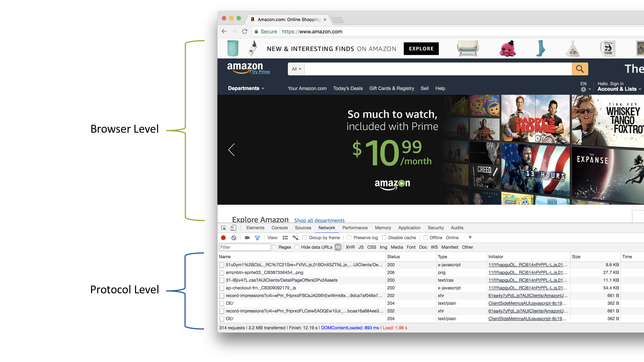Image resolution: width=644 pixels, height=362 pixels.
Task: Enable the Regex filter checkbox
Action: (x=274, y=247)
